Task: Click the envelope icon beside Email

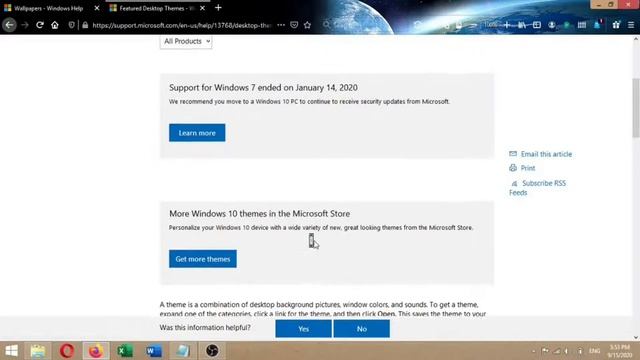Action: click(x=513, y=153)
